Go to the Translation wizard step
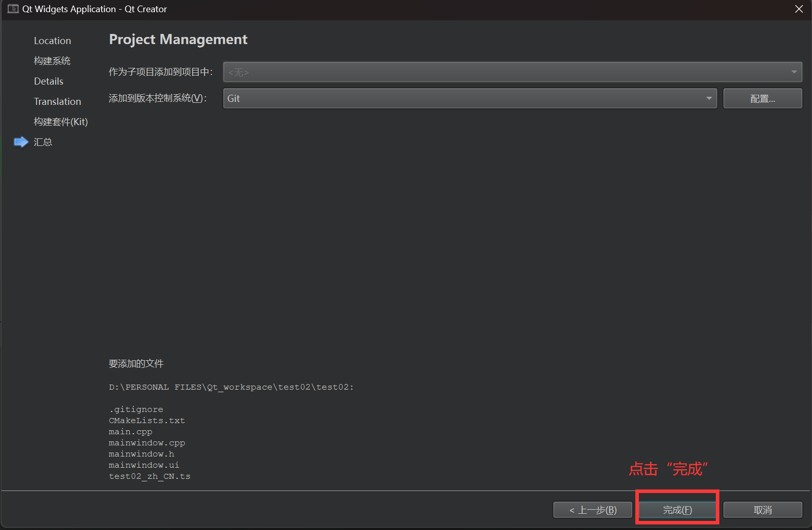 [57, 101]
